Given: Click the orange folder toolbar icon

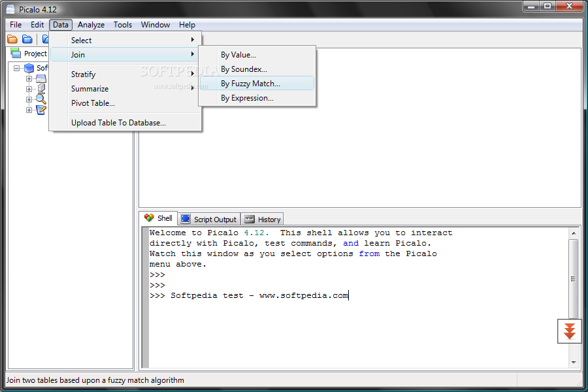Looking at the screenshot, I should [x=12, y=39].
